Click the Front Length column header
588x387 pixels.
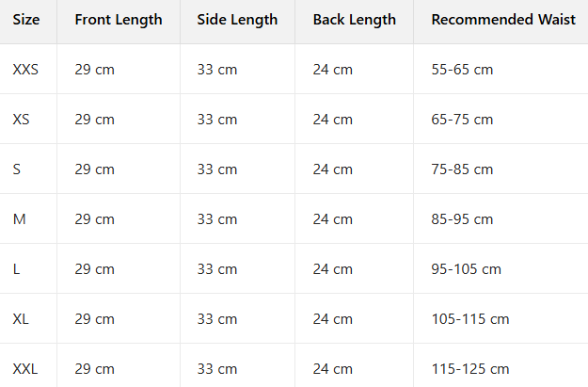119,20
